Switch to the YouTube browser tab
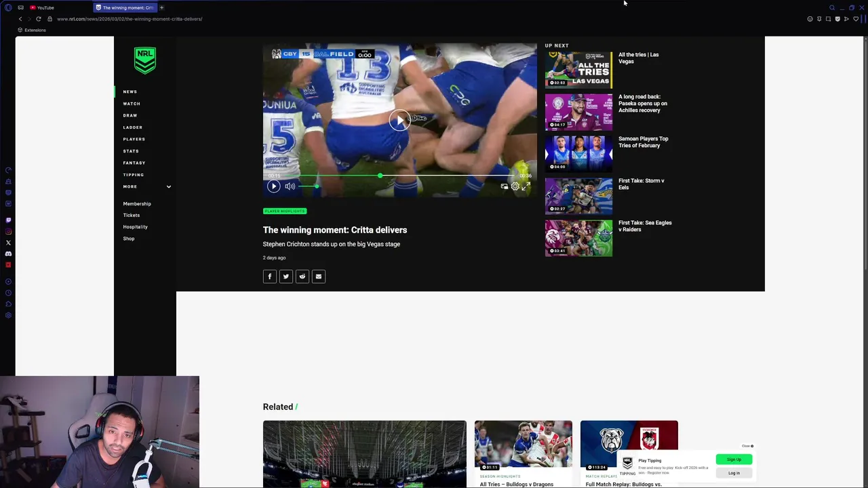Viewport: 868px width, 488px height. [42, 7]
